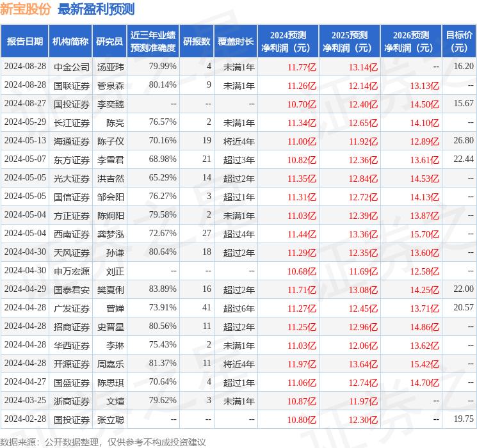Viewport: 477px width, 448px height.
Task: Click date 2024-08-27
Action: point(25,104)
